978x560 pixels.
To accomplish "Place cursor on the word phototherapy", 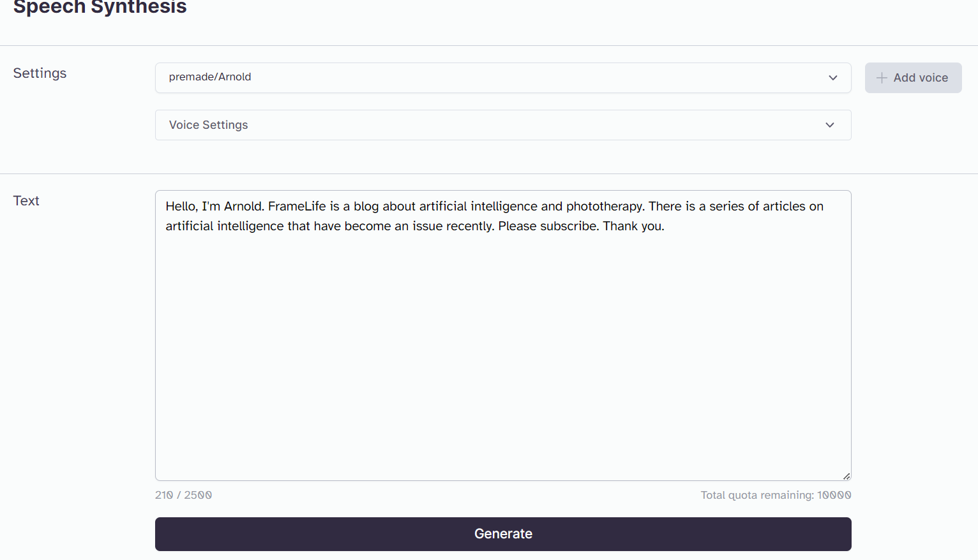I will 605,206.
